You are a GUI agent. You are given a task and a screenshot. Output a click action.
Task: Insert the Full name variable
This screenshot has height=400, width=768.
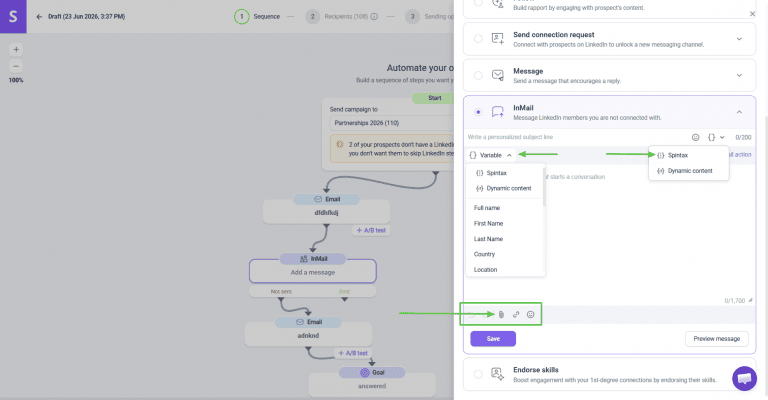[x=487, y=208]
